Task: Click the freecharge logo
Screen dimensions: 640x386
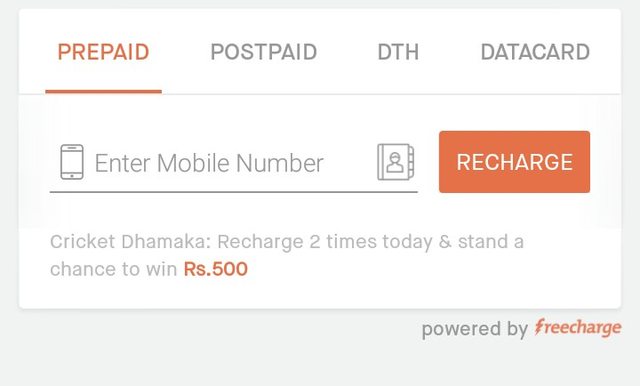Action: click(x=578, y=328)
